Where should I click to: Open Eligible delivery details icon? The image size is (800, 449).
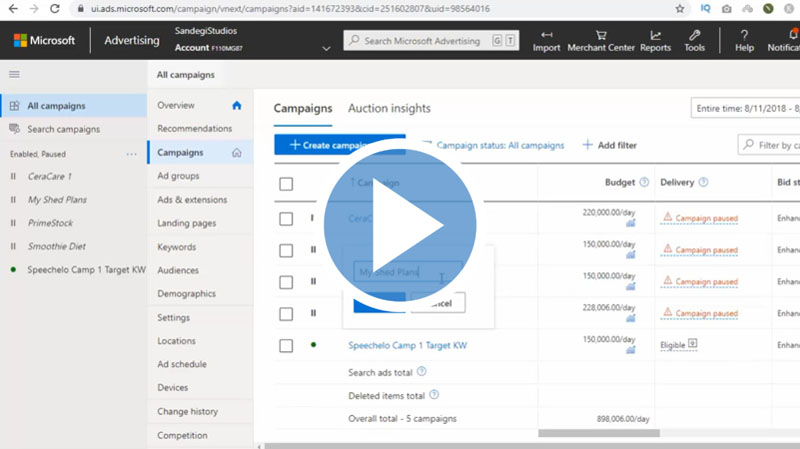click(692, 343)
